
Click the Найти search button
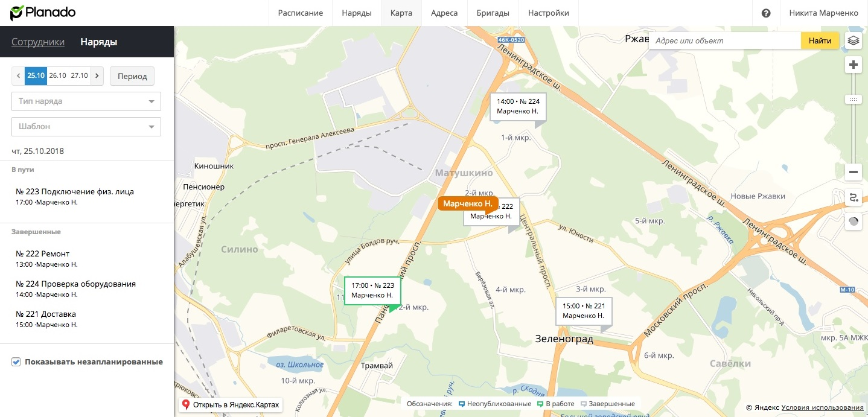tap(820, 40)
